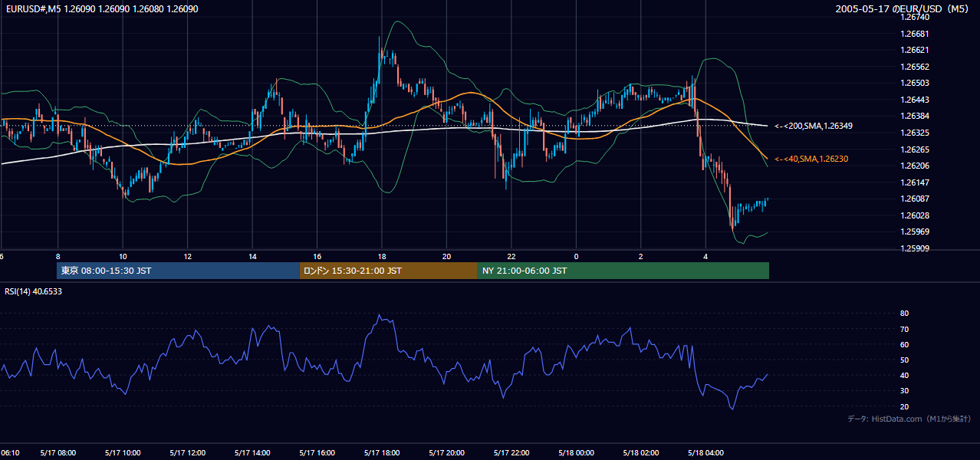Click price axis value 1.26443
The image size is (980, 460).
click(916, 100)
